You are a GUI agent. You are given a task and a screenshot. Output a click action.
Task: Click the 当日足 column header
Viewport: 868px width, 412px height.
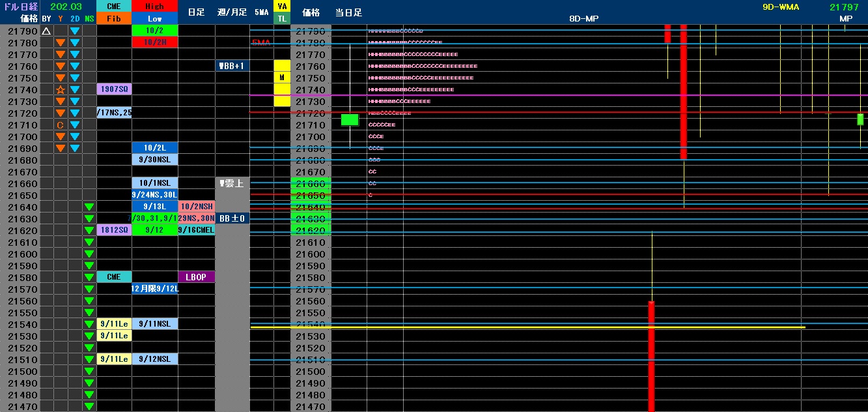click(348, 12)
